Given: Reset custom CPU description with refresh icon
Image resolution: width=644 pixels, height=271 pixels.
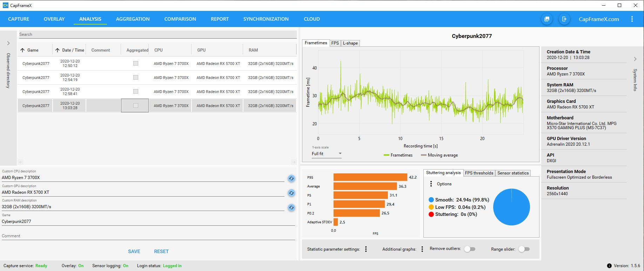Looking at the screenshot, I should (x=291, y=178).
